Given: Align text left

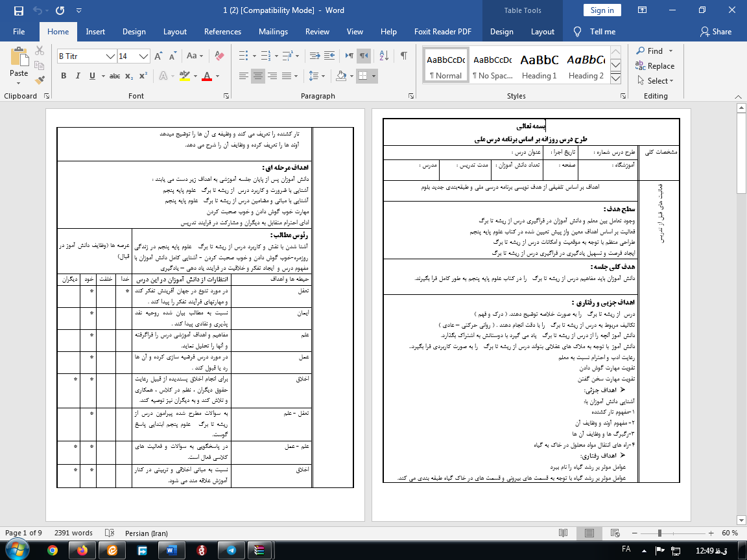Looking at the screenshot, I should [243, 76].
